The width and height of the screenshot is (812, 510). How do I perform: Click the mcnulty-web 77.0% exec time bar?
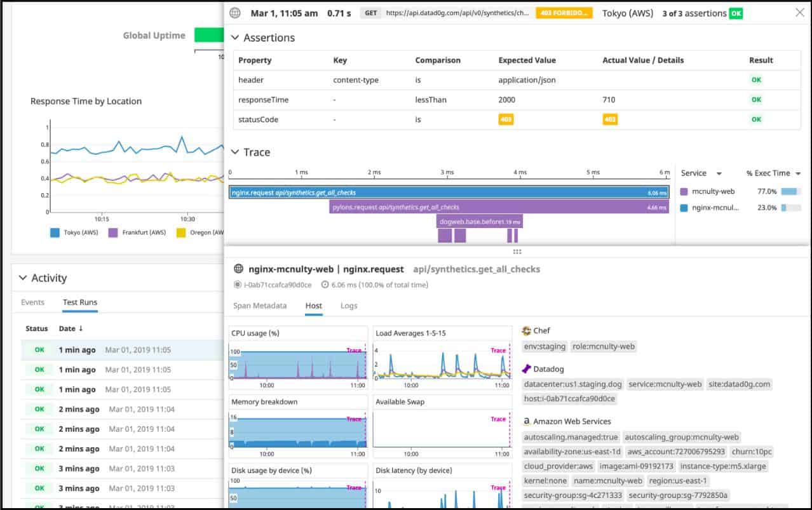click(790, 191)
